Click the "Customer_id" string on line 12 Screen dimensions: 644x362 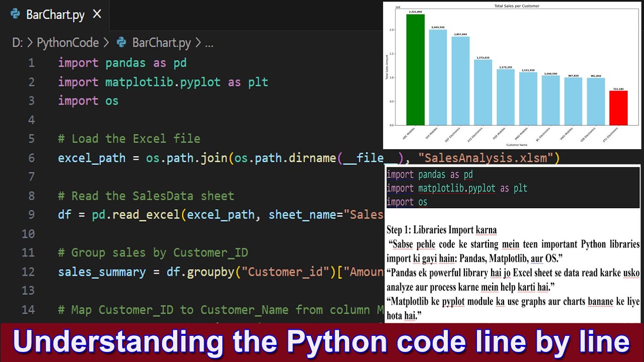[x=285, y=272]
